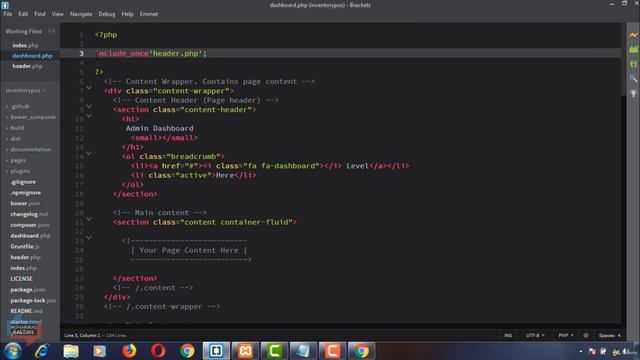Screen dimensions: 640x360
Task: Open the orange Camtasia recorder taskbar icon
Action: pyautogui.click(x=332, y=351)
